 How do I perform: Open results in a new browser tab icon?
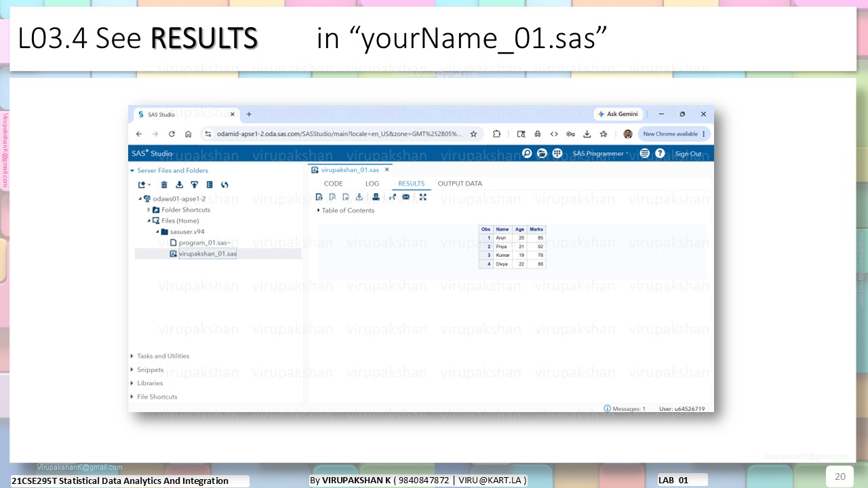pos(393,197)
